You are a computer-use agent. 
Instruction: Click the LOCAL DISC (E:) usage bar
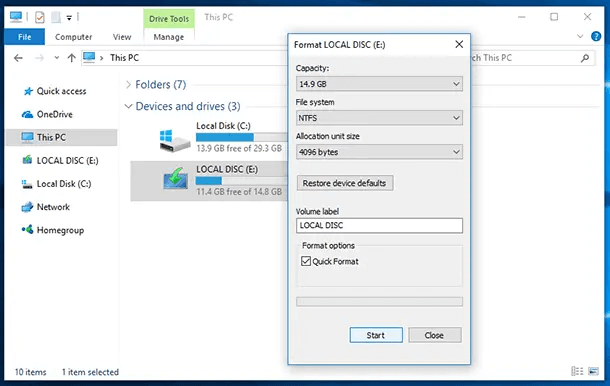pyautogui.click(x=242, y=181)
